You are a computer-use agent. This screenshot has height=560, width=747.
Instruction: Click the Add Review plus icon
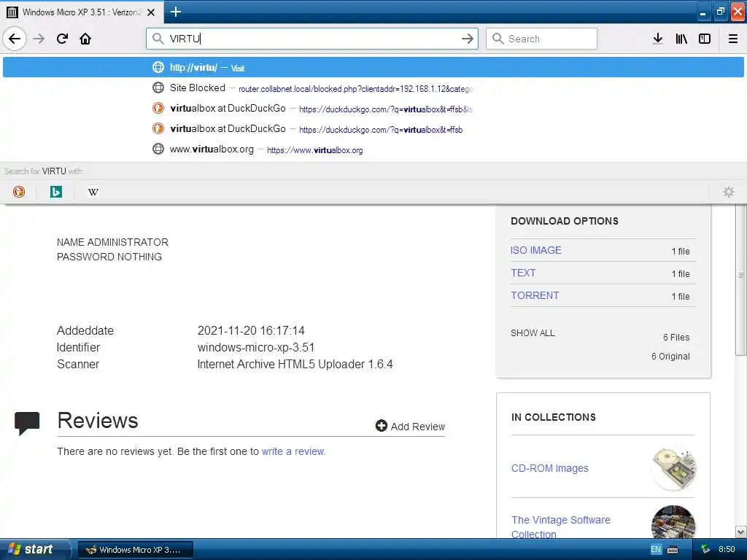click(381, 426)
